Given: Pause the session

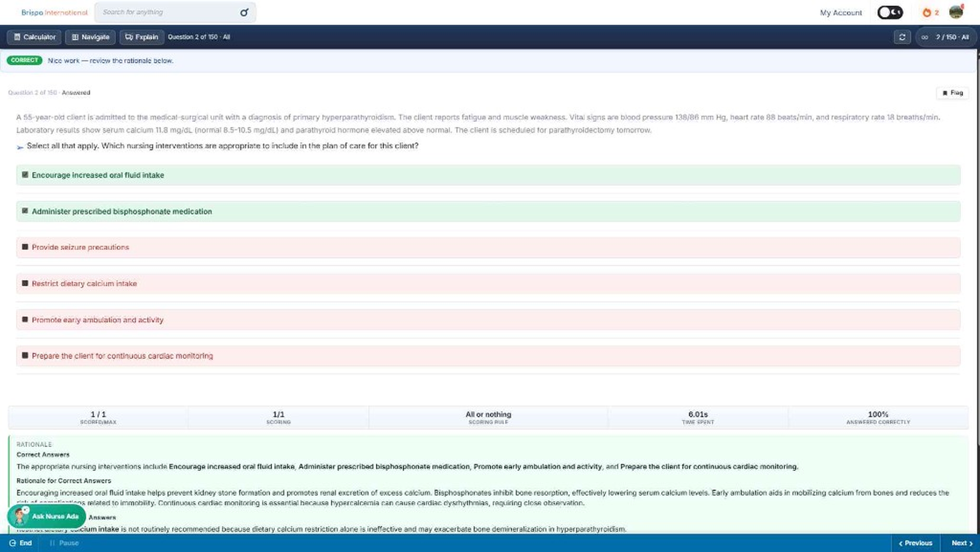Looking at the screenshot, I should coord(64,543).
